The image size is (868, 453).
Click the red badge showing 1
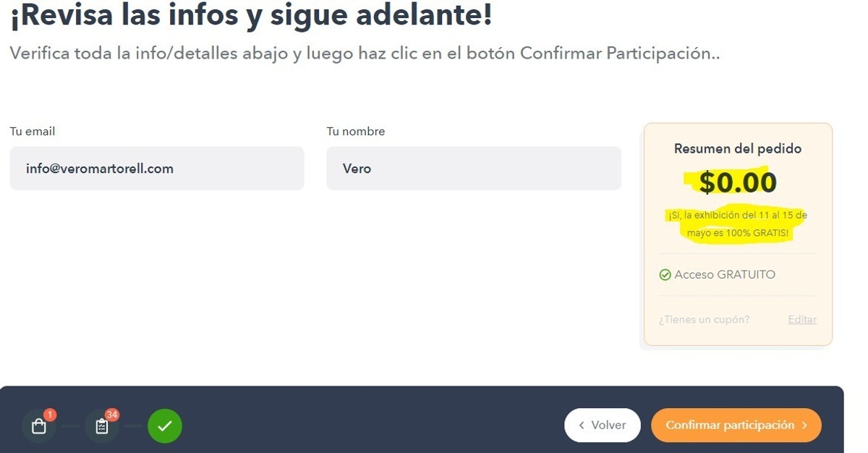point(49,415)
